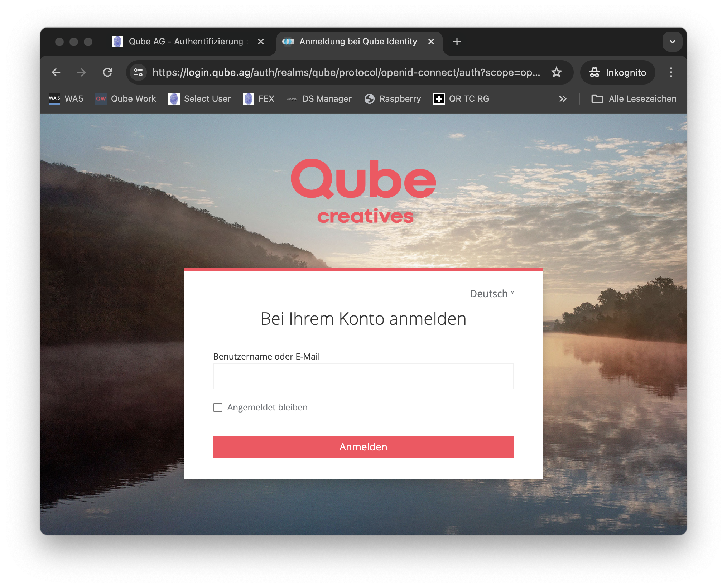Open the Qube Work bookmark
Image resolution: width=727 pixels, height=588 pixels.
tap(126, 99)
